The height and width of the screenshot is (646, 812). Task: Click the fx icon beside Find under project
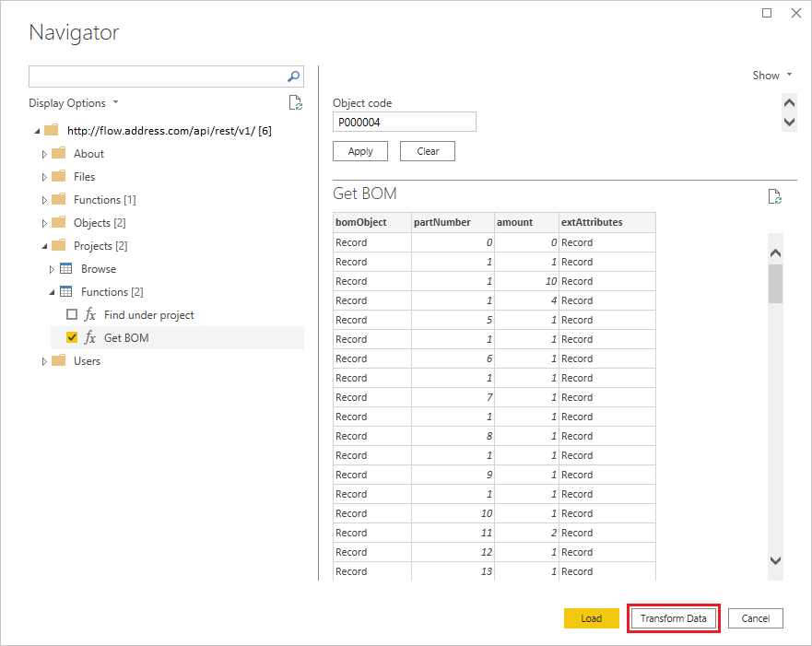[x=92, y=314]
